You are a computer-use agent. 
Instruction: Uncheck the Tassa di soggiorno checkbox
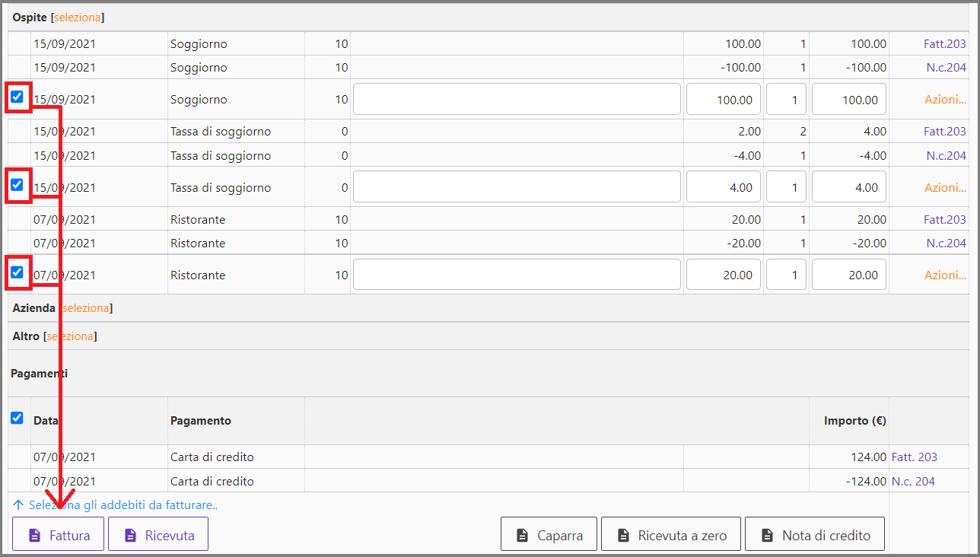click(x=17, y=185)
